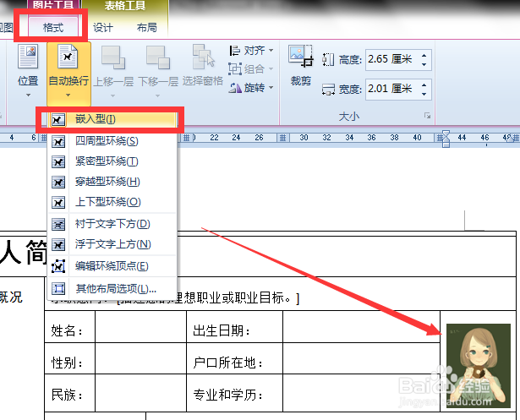Open the 旋转 rotate dropdown
Image resolution: width=520 pixels, height=420 pixels.
(x=251, y=88)
